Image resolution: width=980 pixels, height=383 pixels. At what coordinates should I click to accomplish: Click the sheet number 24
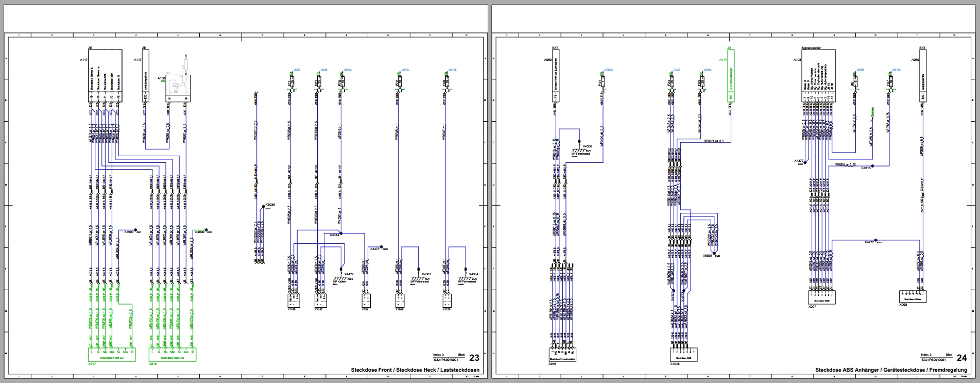961,358
